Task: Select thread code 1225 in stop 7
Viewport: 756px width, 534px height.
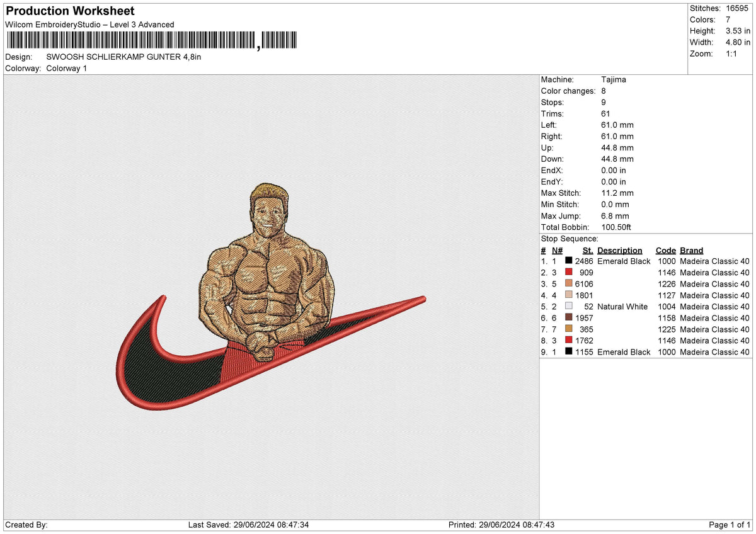Action: 667,329
